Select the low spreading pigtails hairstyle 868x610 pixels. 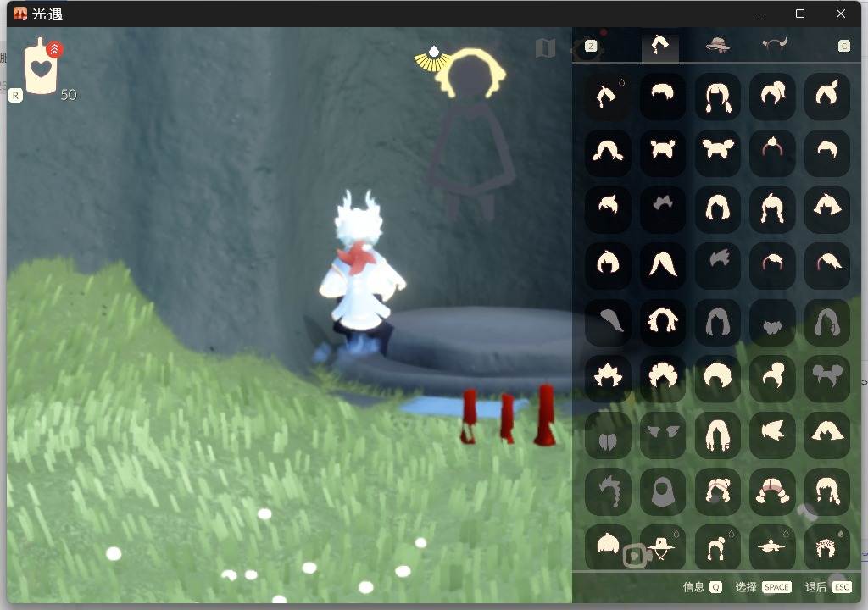[x=608, y=152]
